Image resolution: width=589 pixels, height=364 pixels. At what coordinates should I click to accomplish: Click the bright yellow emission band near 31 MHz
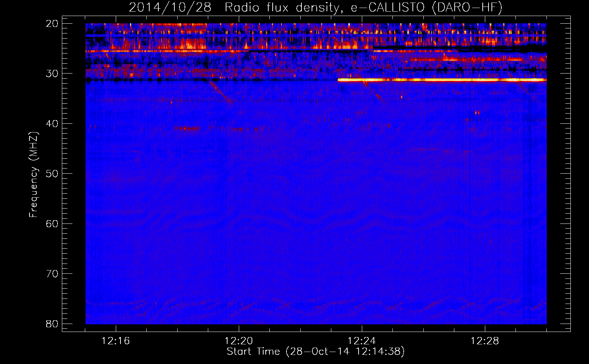click(442, 80)
